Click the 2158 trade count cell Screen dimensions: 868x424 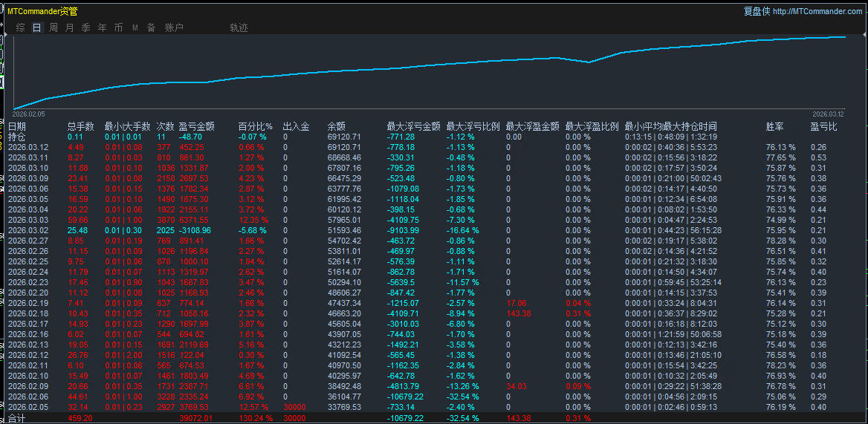165,178
